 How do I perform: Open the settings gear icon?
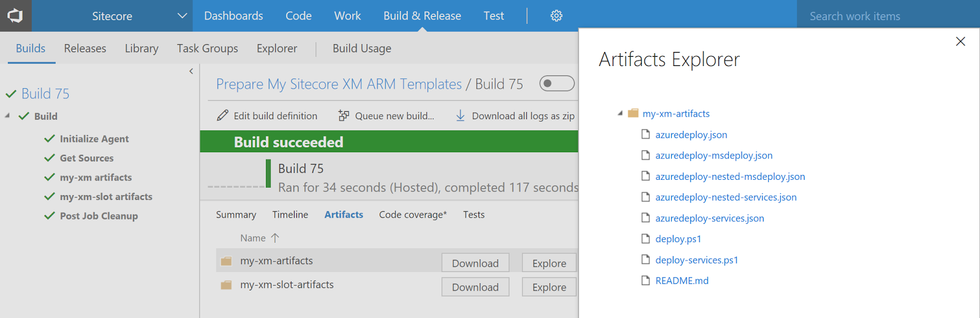556,16
